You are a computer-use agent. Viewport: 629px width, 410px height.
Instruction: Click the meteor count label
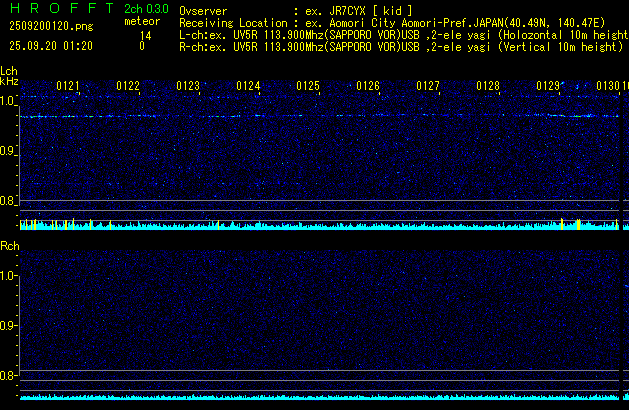coord(140,21)
